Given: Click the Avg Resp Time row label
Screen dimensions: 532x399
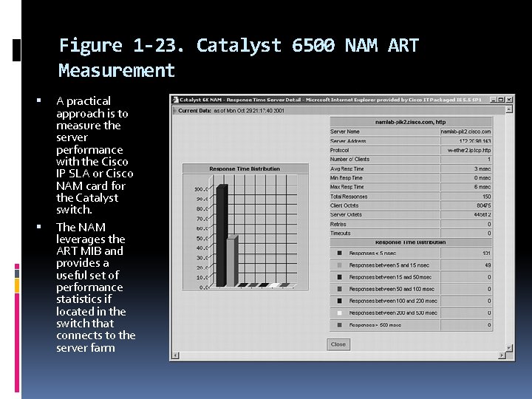Looking at the screenshot, I should (347, 168).
